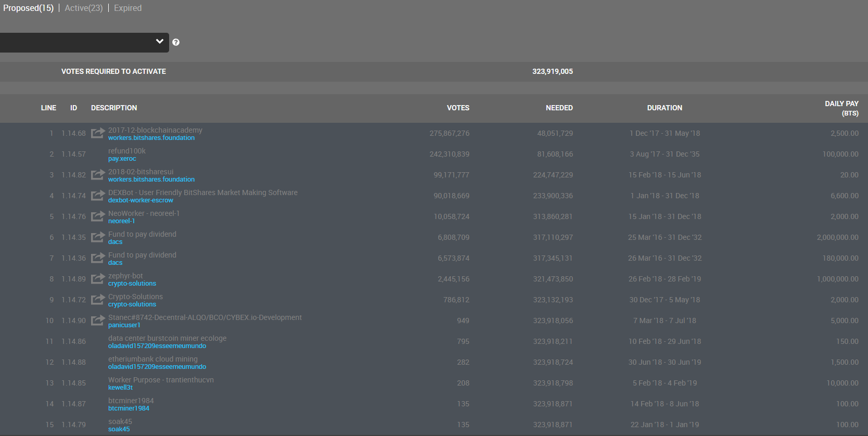868x436 pixels.
Task: Open pay.xeroc account link
Action: tap(122, 159)
